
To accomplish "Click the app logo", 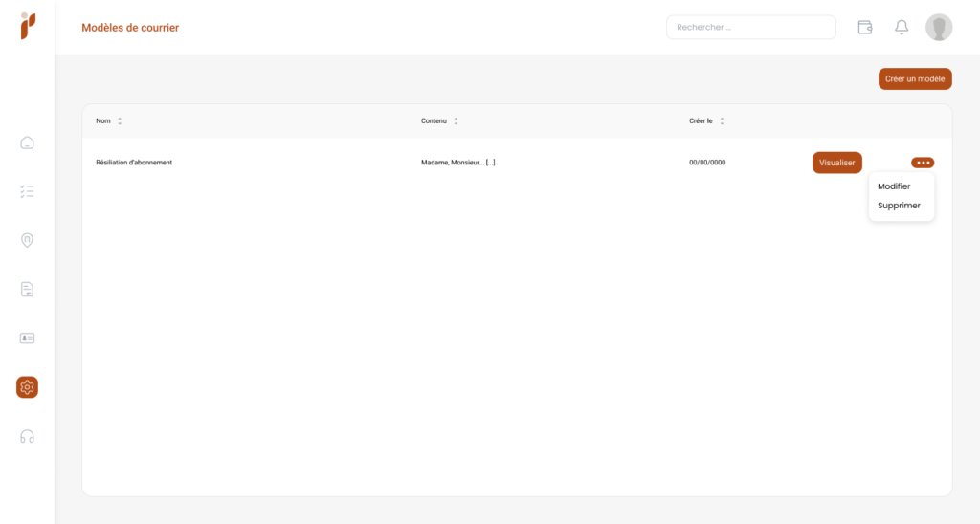I will [28, 26].
